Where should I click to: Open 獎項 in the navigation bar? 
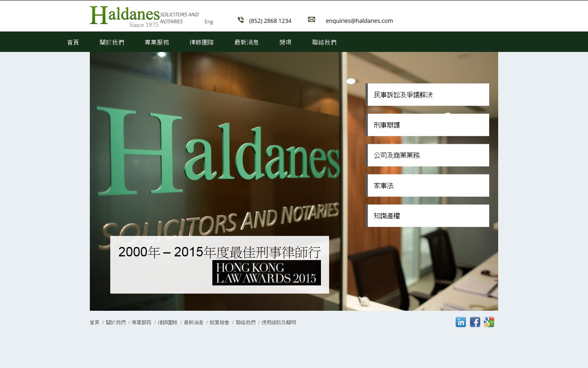pyautogui.click(x=285, y=42)
